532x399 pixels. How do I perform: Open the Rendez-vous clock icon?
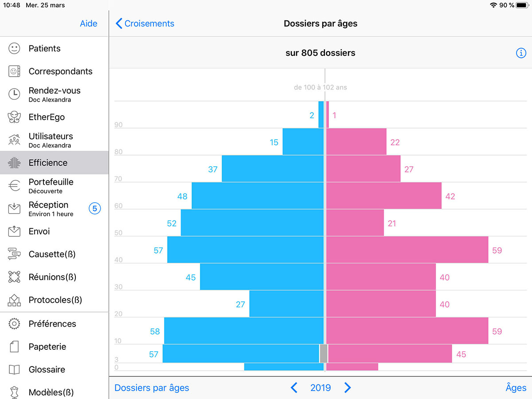(15, 94)
